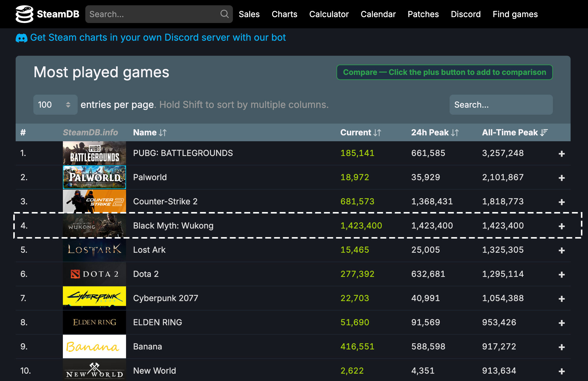The height and width of the screenshot is (381, 588).
Task: Open the Sales menu item
Action: [x=249, y=14]
